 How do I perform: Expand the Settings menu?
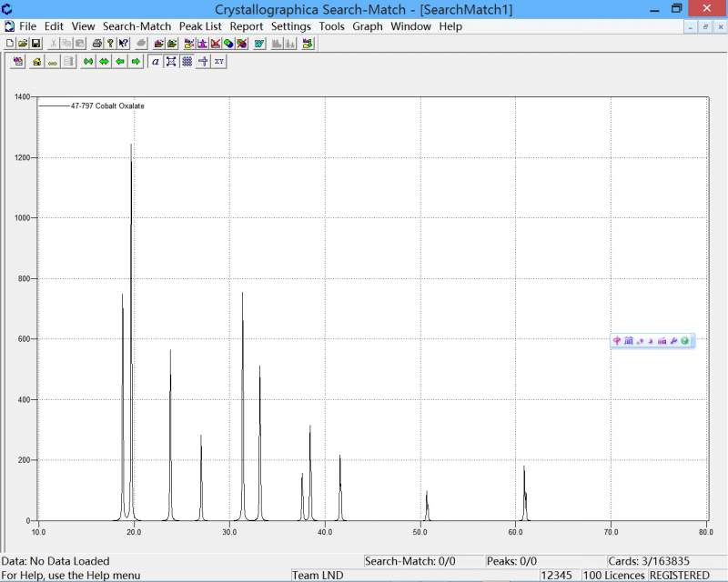[x=290, y=26]
